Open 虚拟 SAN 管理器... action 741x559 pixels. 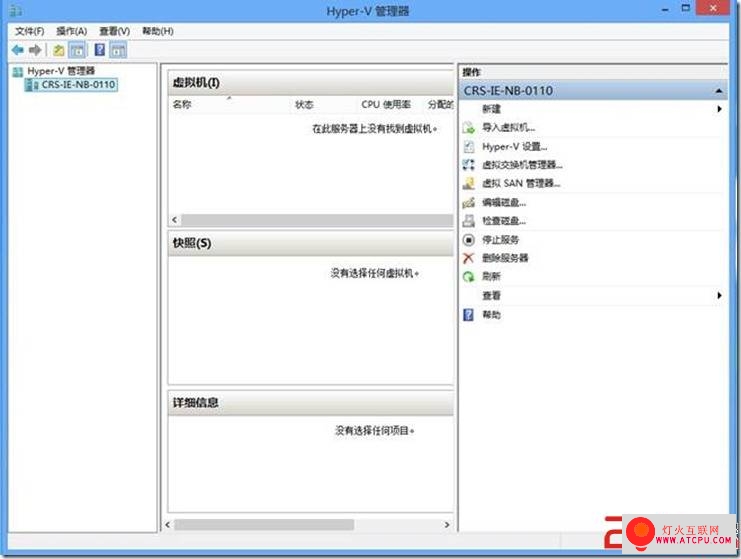point(521,183)
